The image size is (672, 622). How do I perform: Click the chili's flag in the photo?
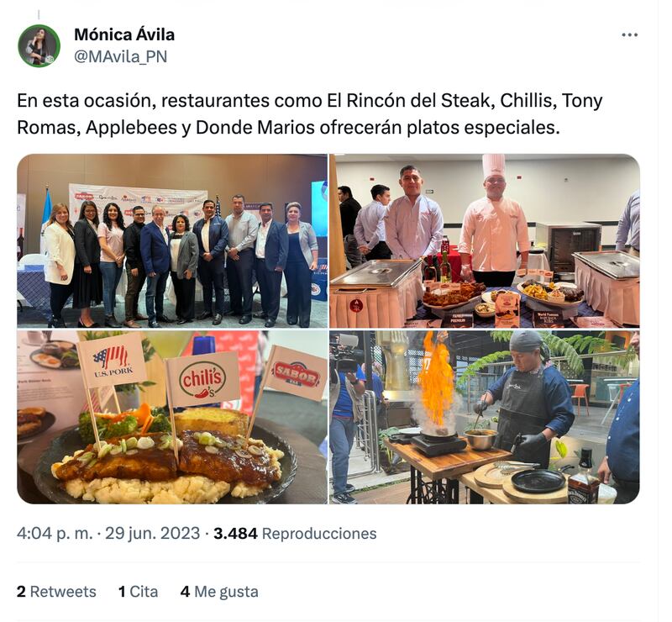click(x=202, y=379)
